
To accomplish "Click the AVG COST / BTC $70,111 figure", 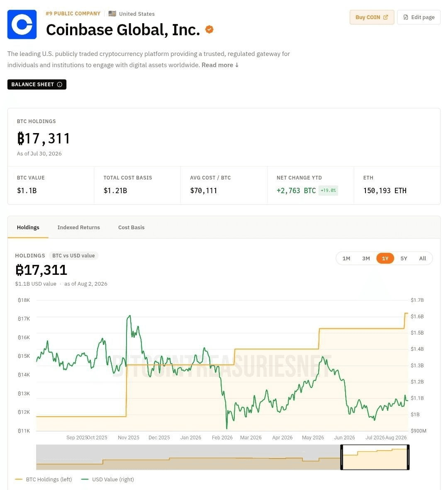I will [204, 190].
